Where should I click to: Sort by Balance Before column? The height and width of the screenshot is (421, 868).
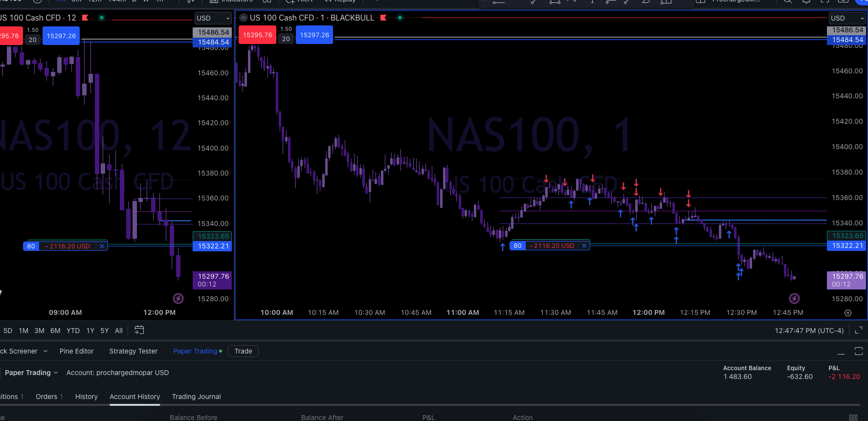[x=194, y=418]
